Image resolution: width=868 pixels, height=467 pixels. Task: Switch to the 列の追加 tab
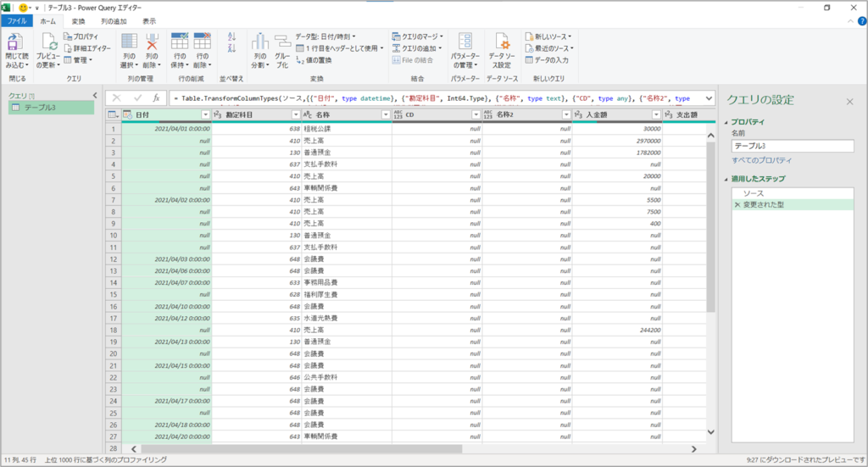point(114,21)
